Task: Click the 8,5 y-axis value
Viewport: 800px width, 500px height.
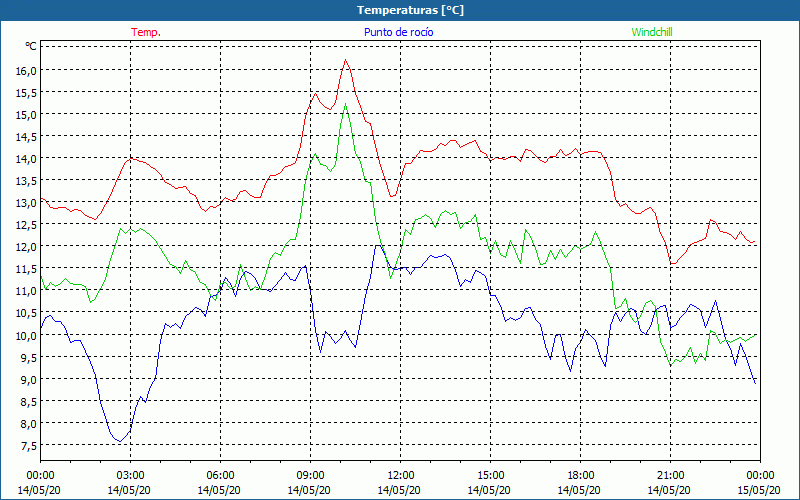Action: pos(28,402)
